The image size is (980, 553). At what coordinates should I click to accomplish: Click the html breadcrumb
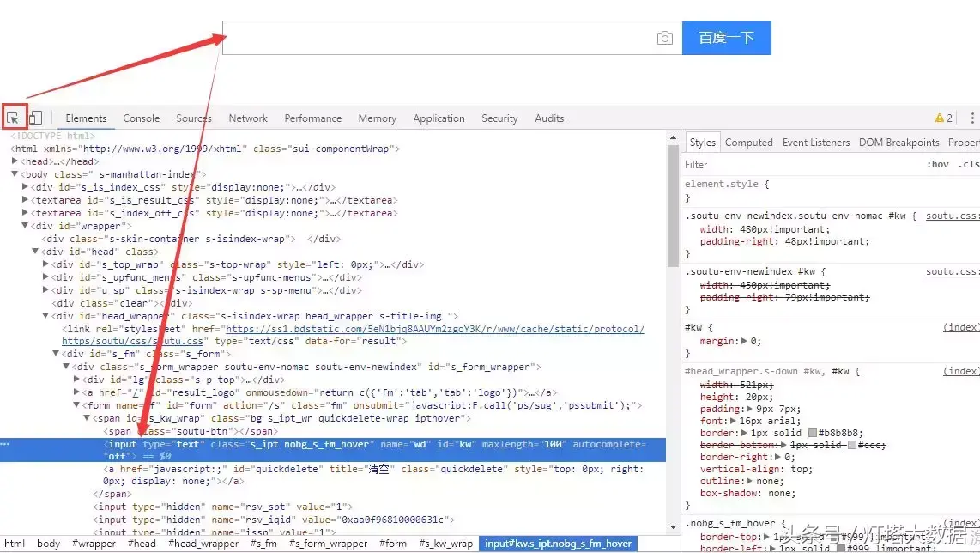[x=15, y=544]
